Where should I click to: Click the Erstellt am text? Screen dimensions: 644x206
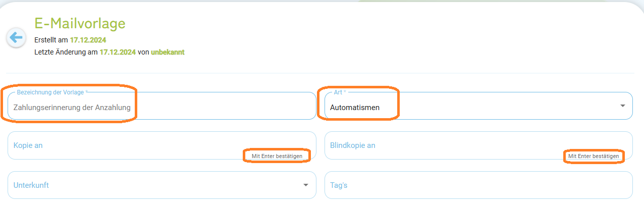click(51, 39)
